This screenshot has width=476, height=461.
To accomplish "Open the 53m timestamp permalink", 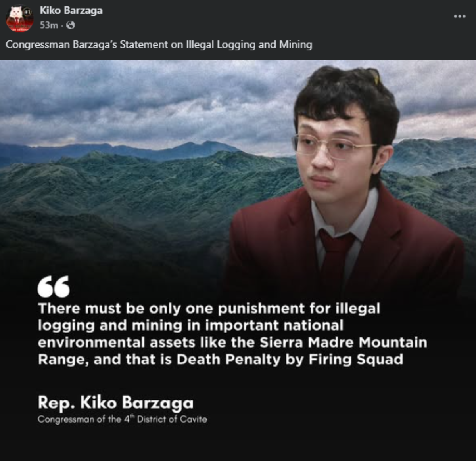I will [x=49, y=25].
